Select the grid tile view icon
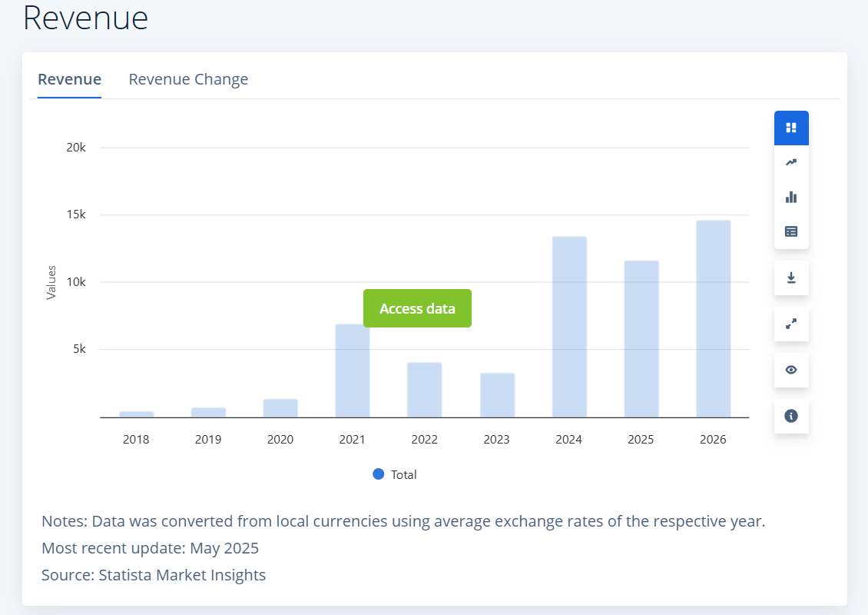Screen dimensions: 868x615 pyautogui.click(x=791, y=128)
